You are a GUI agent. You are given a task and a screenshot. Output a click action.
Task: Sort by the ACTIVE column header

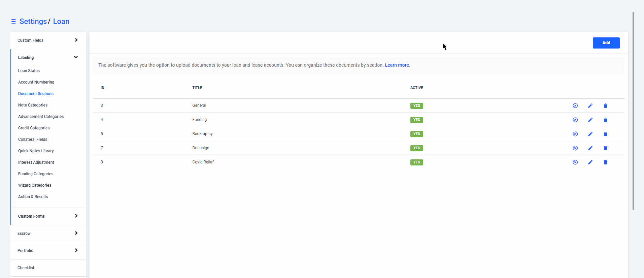coord(416,88)
